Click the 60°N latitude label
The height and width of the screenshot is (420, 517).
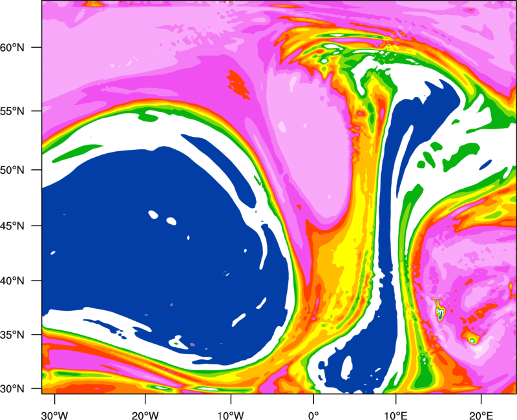tap(12, 47)
